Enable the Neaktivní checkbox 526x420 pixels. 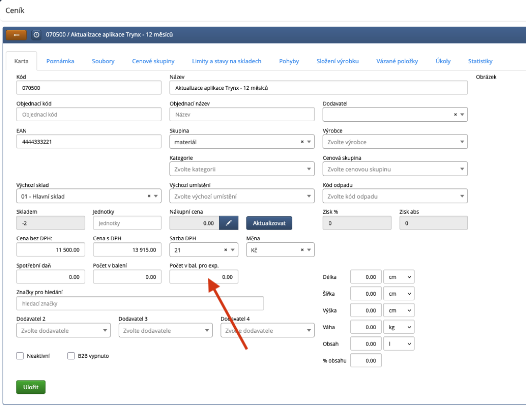21,356
